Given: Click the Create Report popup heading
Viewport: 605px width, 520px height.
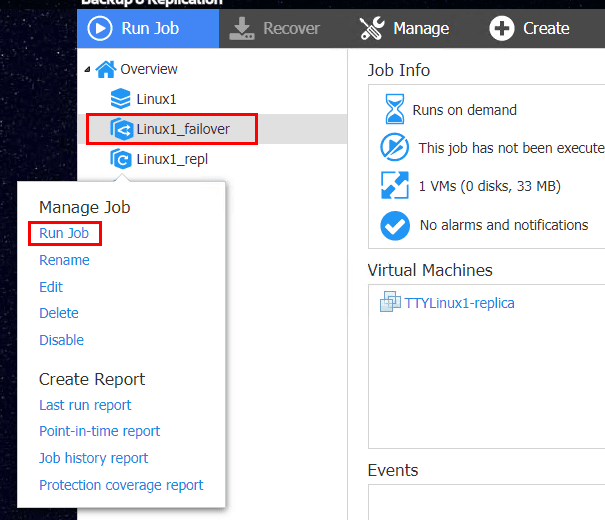Looking at the screenshot, I should point(92,380).
